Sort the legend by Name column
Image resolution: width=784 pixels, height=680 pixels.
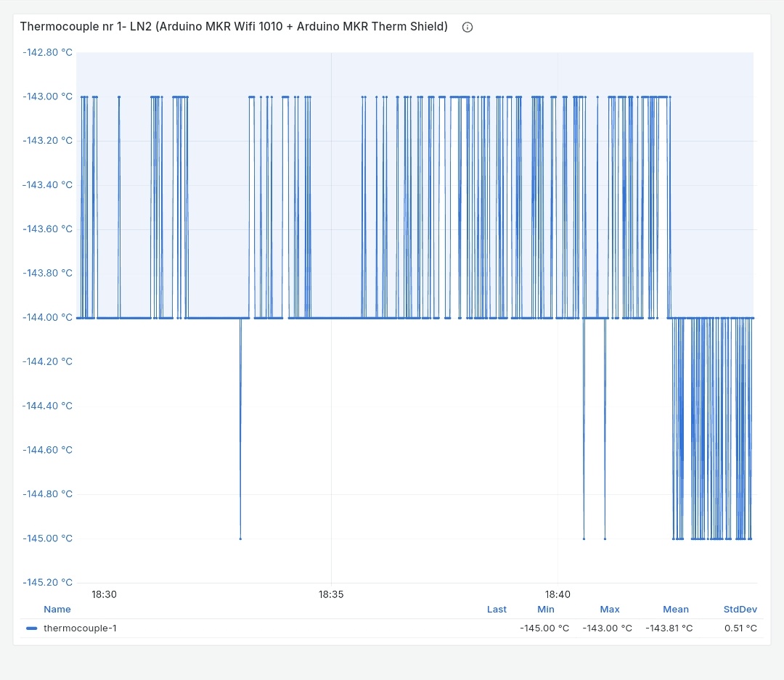57,610
